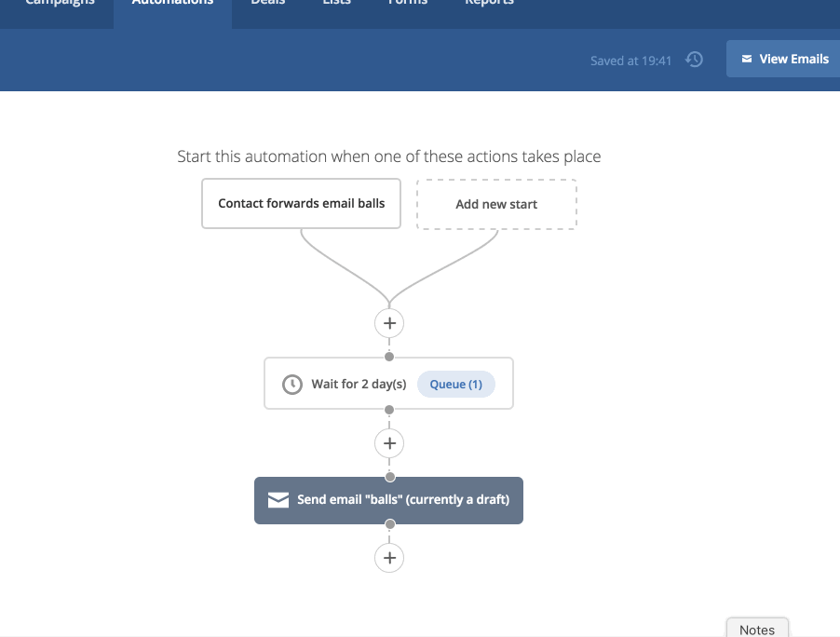Open the revision history clock icon
The height and width of the screenshot is (637, 840).
click(x=694, y=60)
